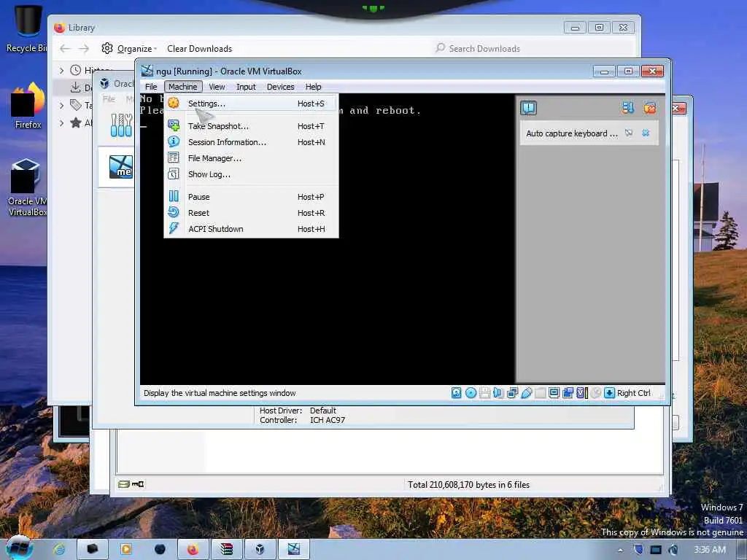Open the File menu of ngu VM window

click(151, 87)
